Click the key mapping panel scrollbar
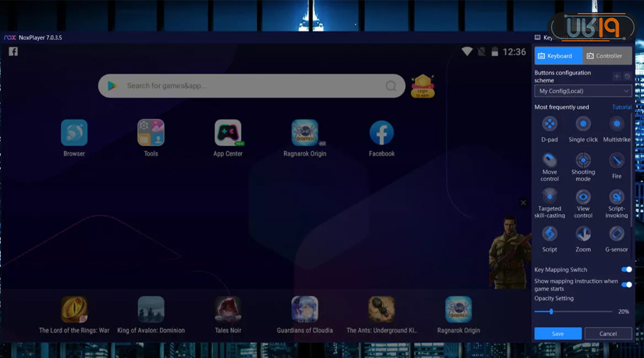 (632, 168)
